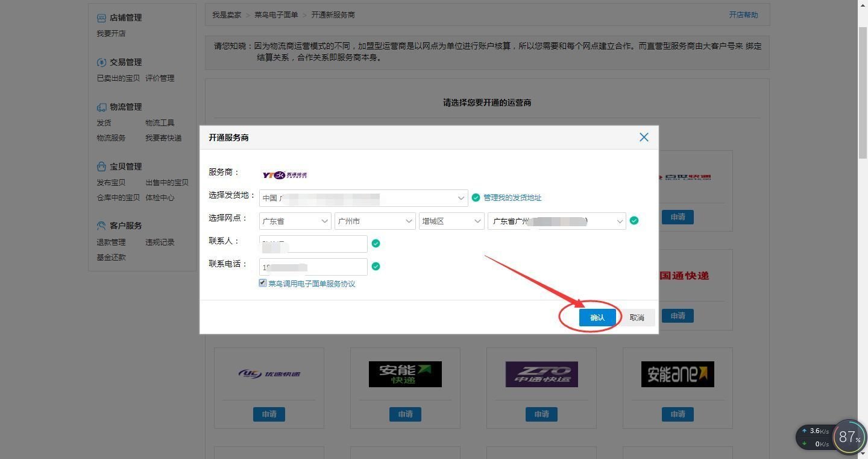The image size is (868, 459).
Task: Open 仓库中的宝贝 in sidebar
Action: pyautogui.click(x=118, y=198)
